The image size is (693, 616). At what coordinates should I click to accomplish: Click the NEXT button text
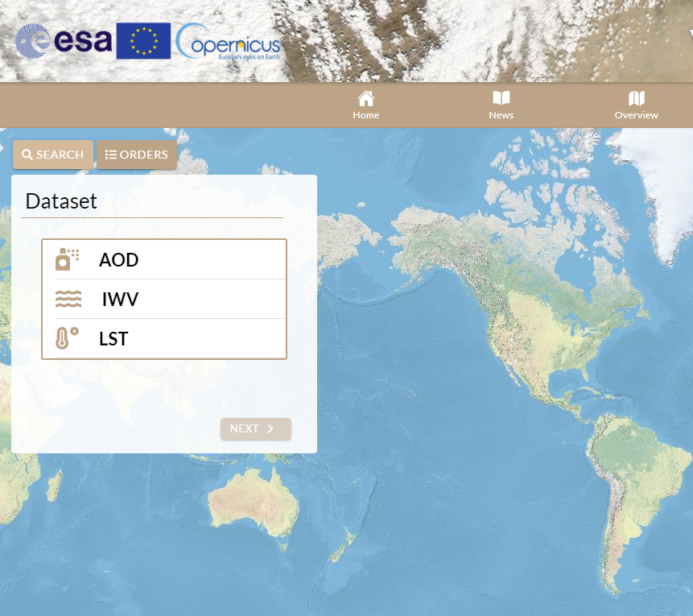point(244,428)
